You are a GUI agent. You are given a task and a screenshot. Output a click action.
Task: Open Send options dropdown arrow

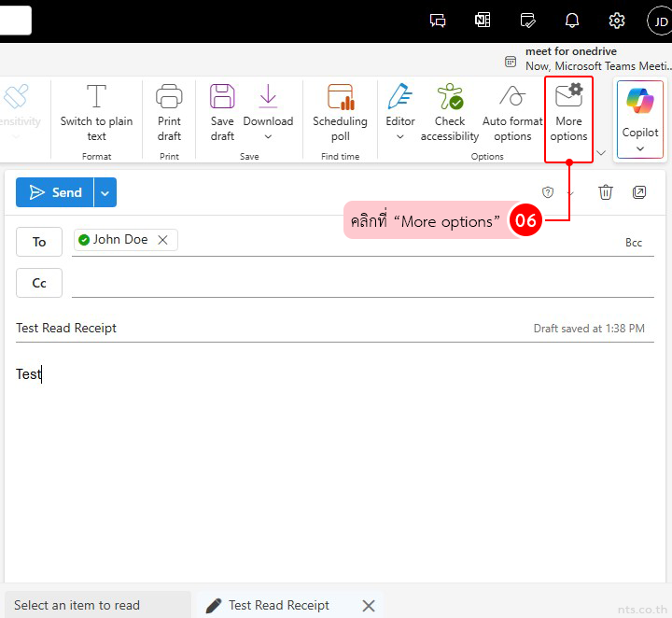click(105, 192)
